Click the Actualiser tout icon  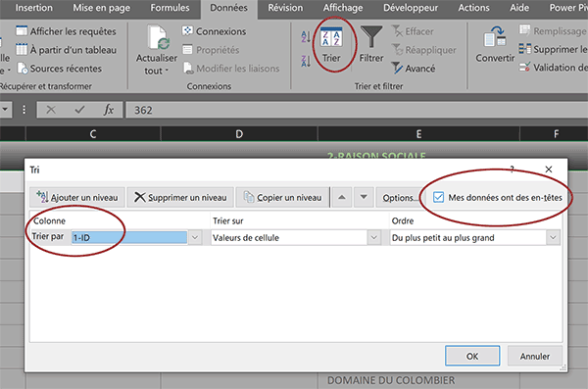(x=158, y=37)
